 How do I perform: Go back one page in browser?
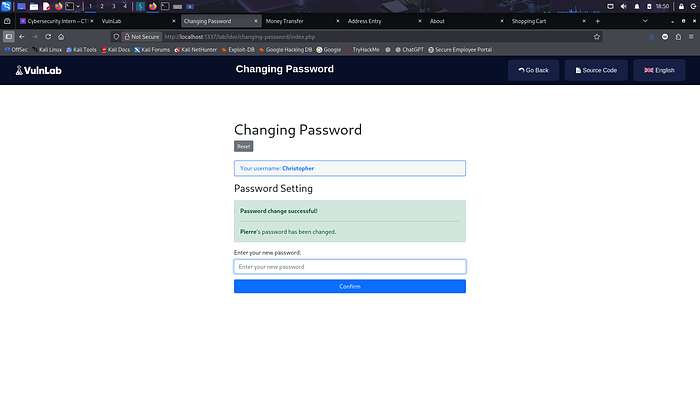click(x=22, y=37)
